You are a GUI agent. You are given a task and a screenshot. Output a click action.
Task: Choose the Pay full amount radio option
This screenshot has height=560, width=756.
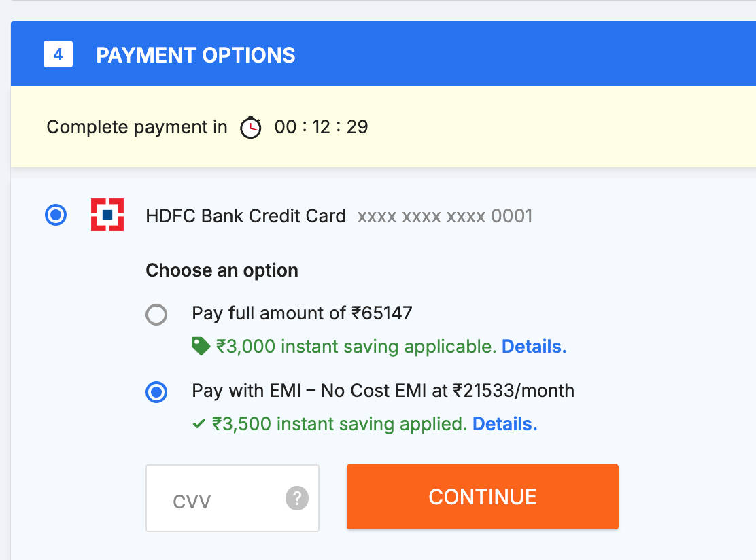[x=156, y=315]
